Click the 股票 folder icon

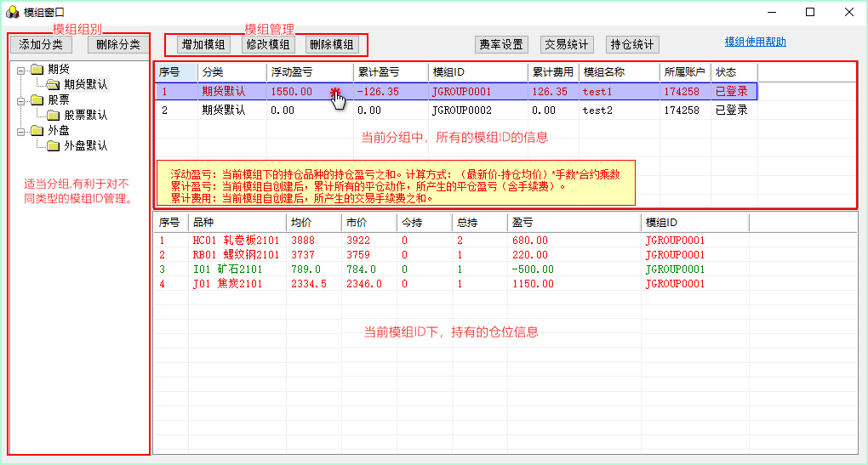point(37,100)
